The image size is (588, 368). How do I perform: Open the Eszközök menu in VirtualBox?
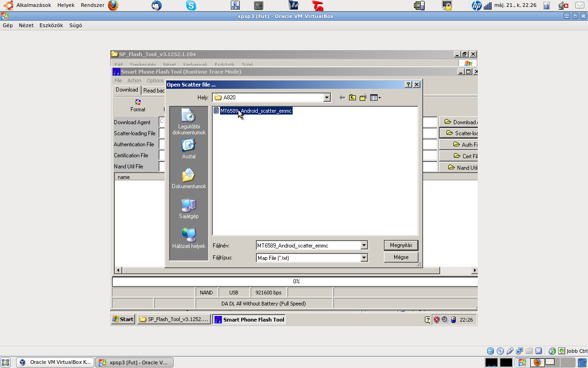[x=51, y=25]
